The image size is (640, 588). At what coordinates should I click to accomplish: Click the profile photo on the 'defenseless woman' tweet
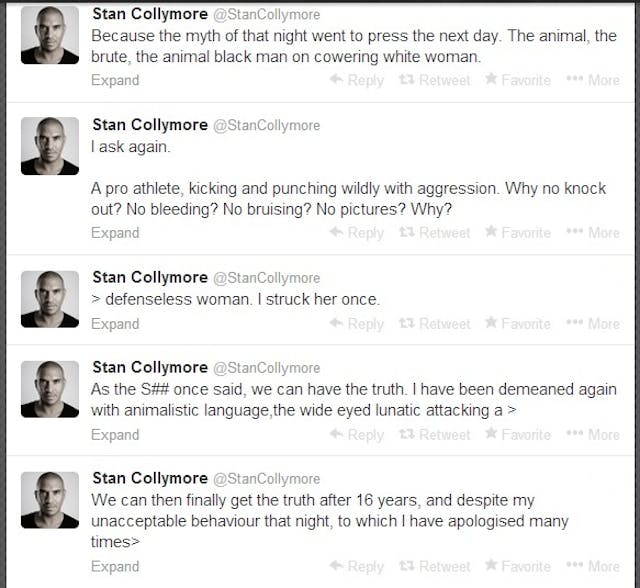[50, 297]
